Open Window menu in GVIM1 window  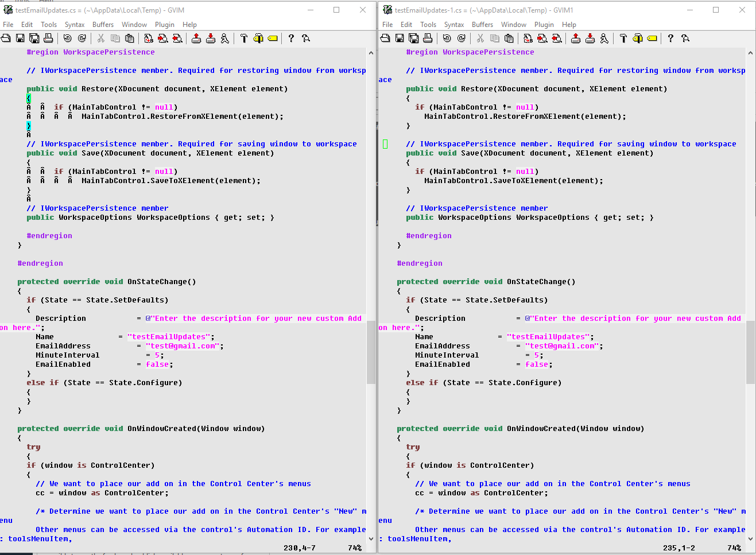coord(514,25)
